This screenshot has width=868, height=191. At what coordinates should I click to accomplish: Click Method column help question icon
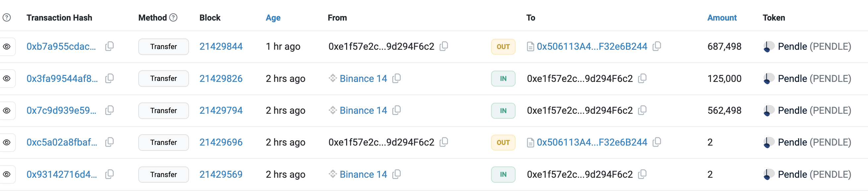click(x=173, y=18)
